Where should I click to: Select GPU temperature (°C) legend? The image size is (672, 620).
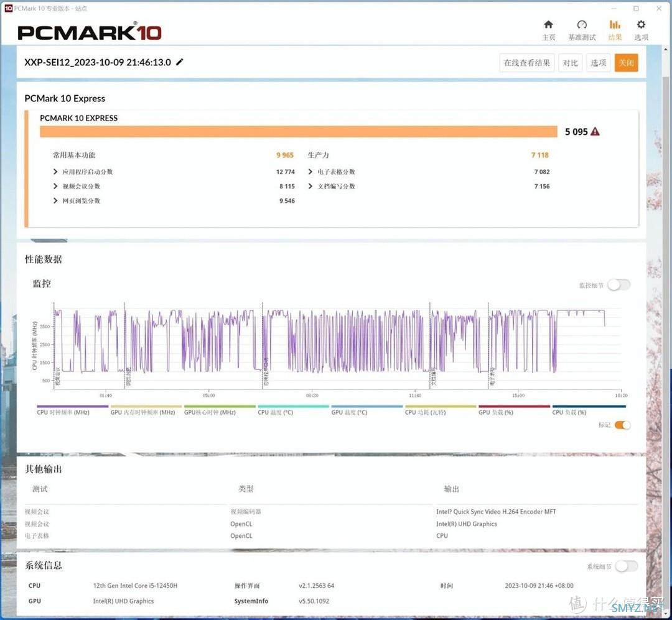click(367, 410)
